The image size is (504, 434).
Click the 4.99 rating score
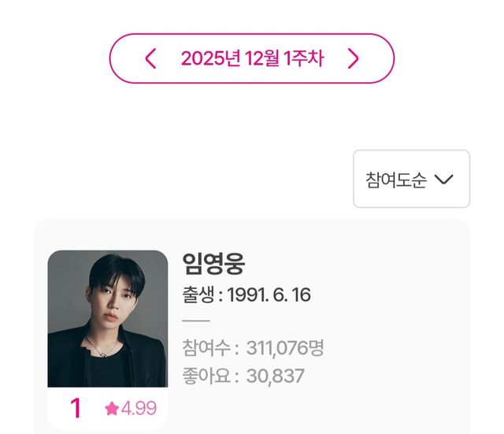click(x=139, y=408)
